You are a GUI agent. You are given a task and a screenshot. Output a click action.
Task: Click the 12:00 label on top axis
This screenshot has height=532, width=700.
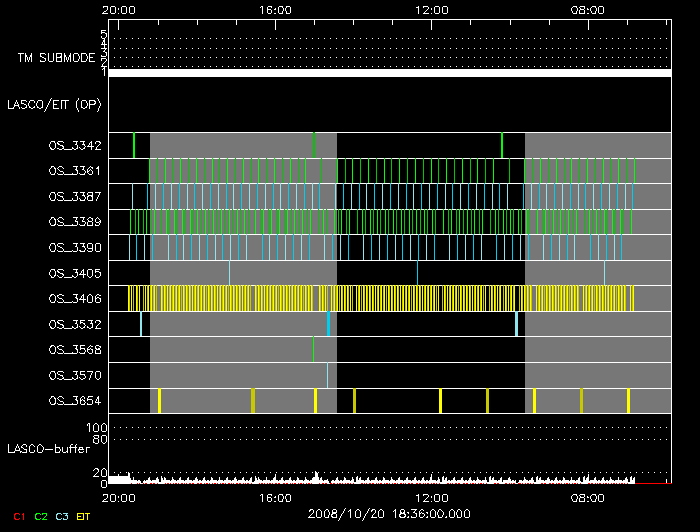click(431, 9)
